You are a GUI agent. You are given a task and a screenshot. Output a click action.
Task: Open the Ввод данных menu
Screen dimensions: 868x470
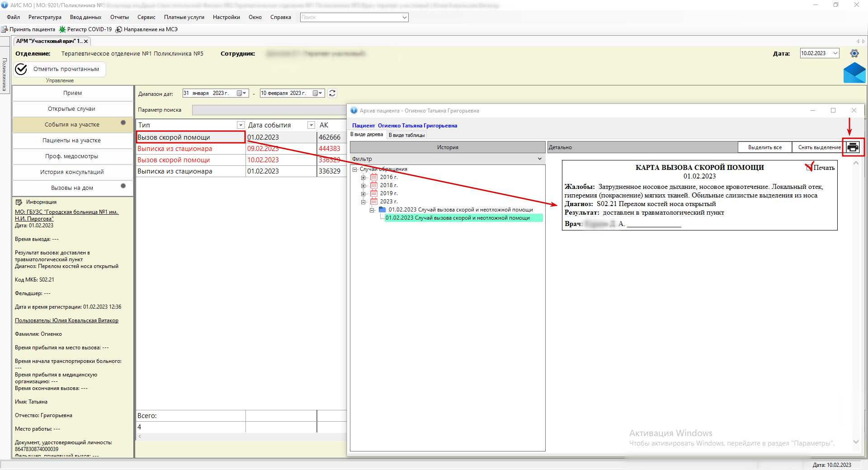[85, 17]
